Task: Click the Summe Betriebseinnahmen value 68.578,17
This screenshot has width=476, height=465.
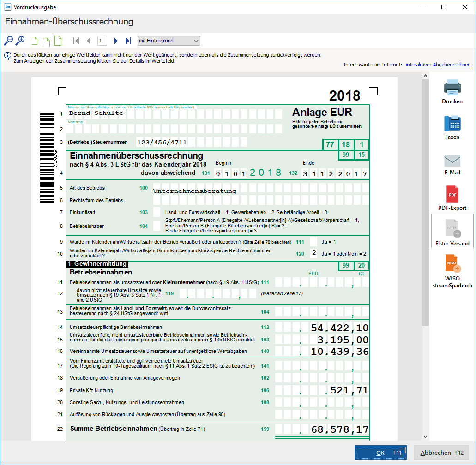Action: (x=339, y=429)
